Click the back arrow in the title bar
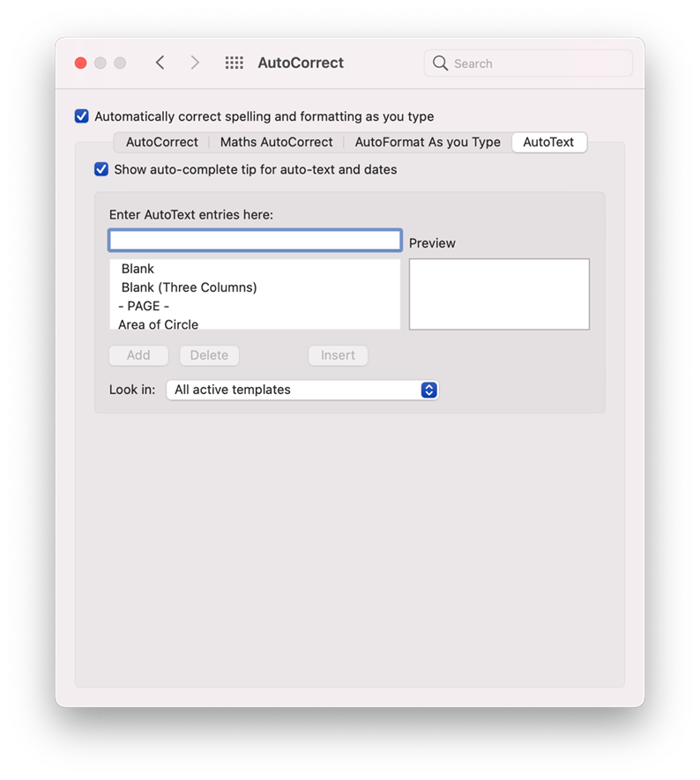Viewport: 700px width, 780px height. pos(160,63)
